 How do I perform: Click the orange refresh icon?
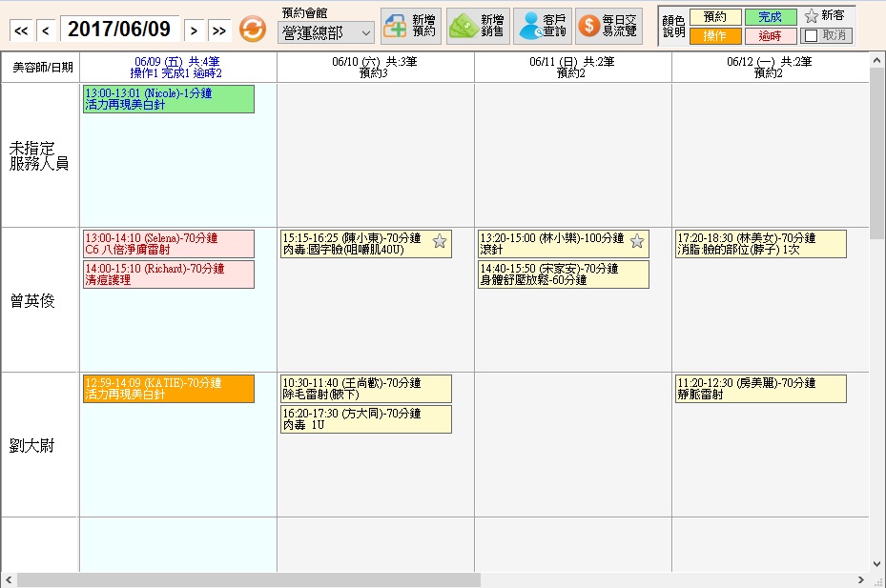252,29
